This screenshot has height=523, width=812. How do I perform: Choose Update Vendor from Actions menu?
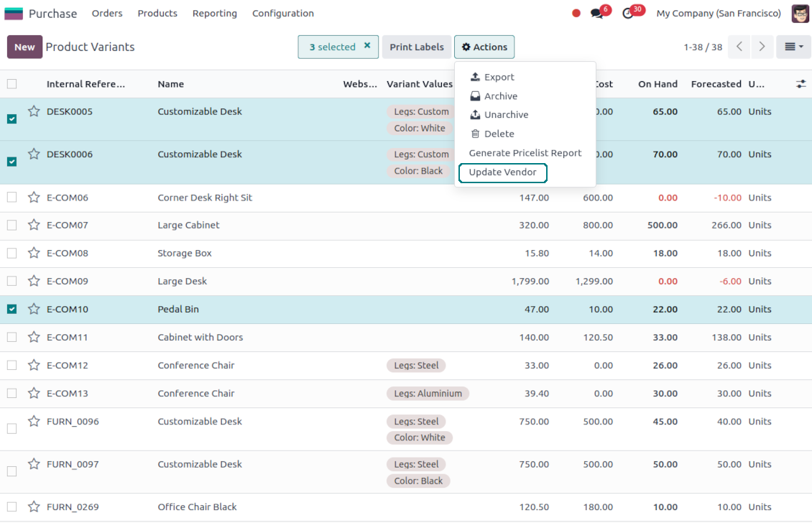pyautogui.click(x=502, y=172)
